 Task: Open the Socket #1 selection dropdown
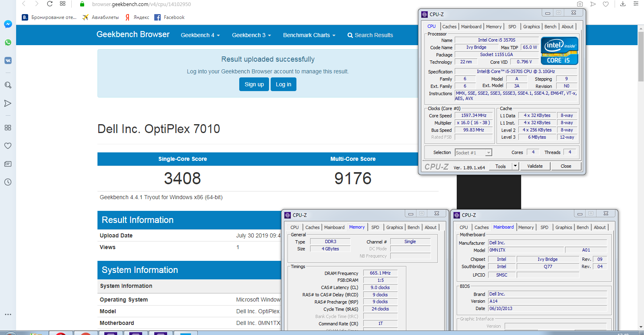473,153
